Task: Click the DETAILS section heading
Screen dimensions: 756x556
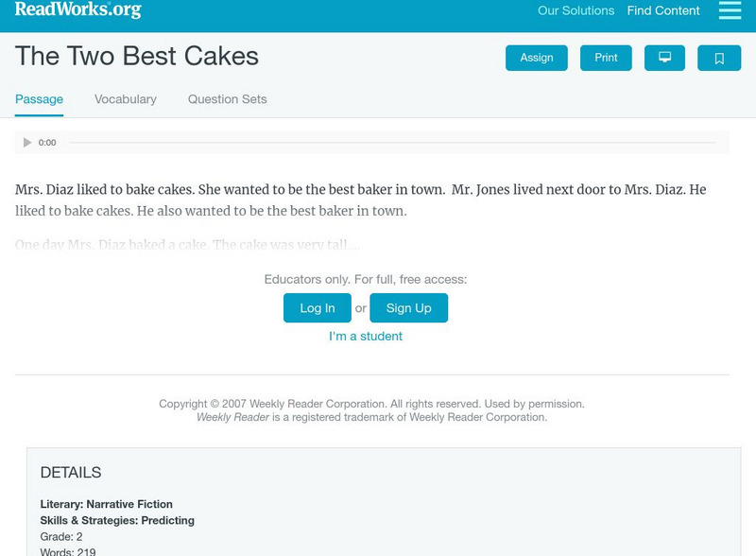Action: (x=71, y=472)
